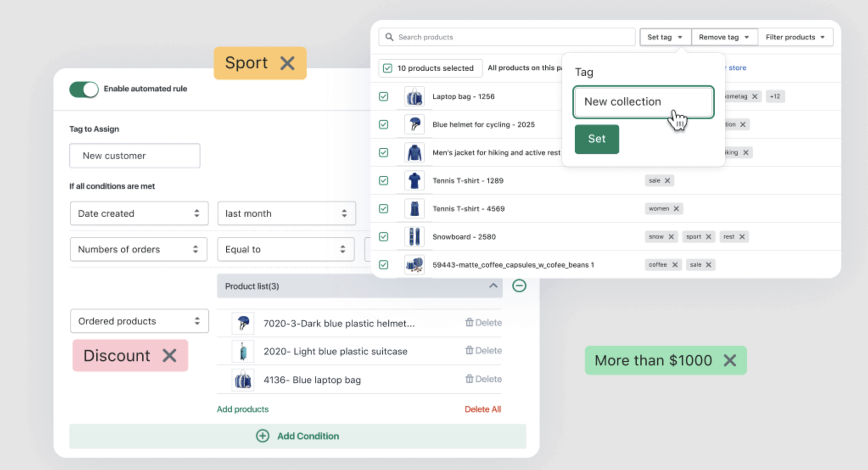Uncheck the Laptop bag - 1256 checkbox

click(x=384, y=97)
